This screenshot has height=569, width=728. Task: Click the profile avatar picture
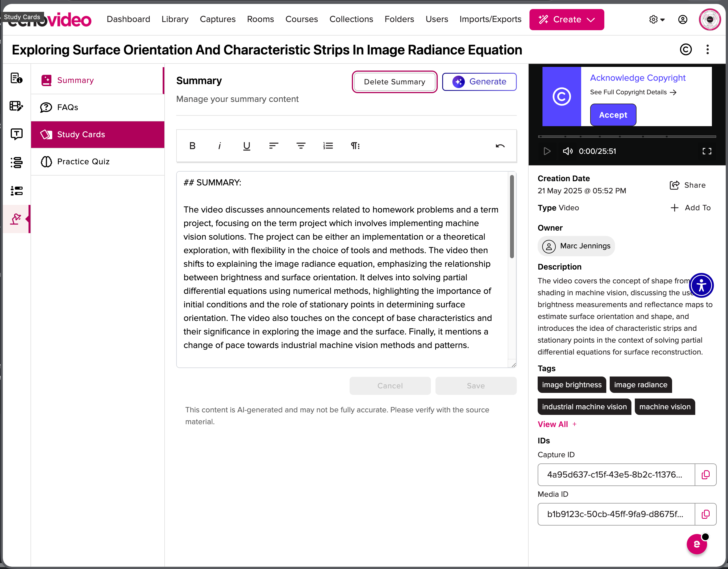[x=710, y=20]
